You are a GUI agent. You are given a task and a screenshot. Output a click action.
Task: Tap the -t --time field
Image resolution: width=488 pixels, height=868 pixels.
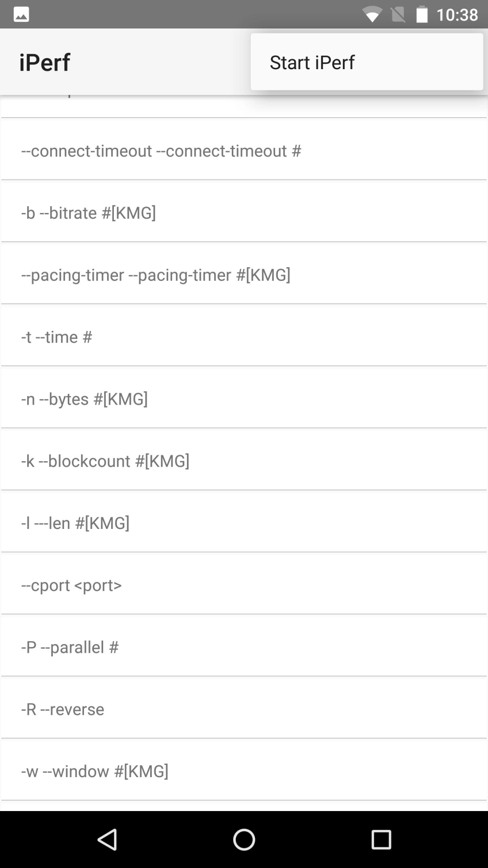click(x=244, y=336)
